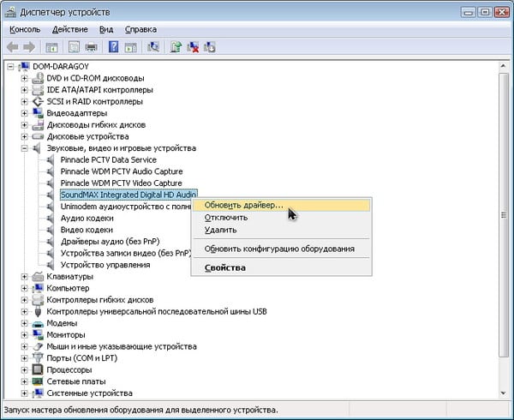The width and height of the screenshot is (514, 420).
Task: Expand the Мониторы node
Action: point(24,335)
